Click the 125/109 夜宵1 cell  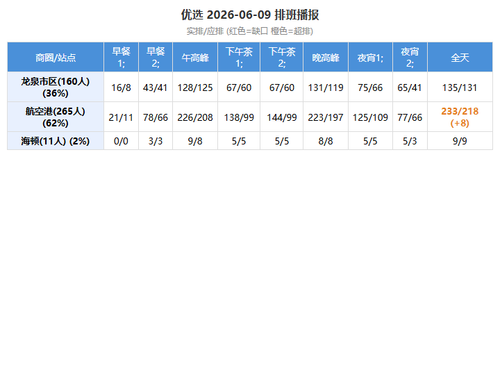coord(370,117)
